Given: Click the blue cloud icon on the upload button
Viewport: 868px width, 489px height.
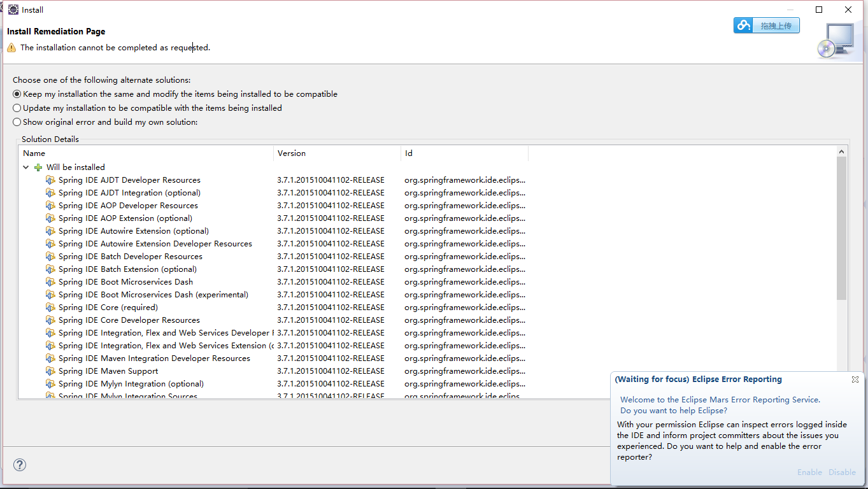Looking at the screenshot, I should click(x=744, y=25).
